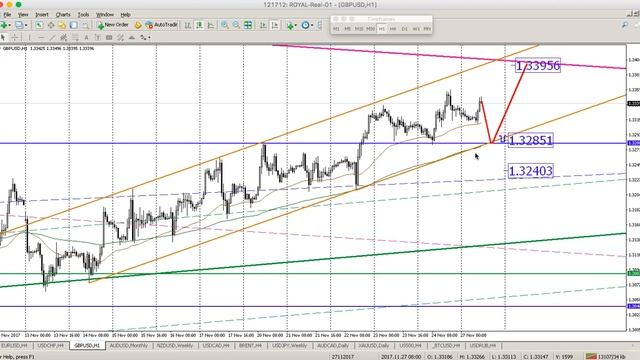Open the Tools menu
The height and width of the screenshot is (360, 640).
click(83, 15)
